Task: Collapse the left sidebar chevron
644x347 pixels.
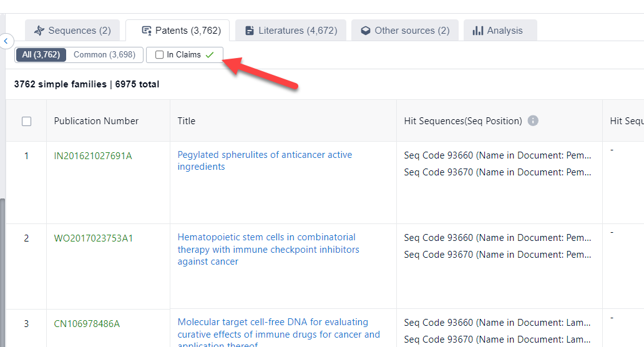Action: 6,41
